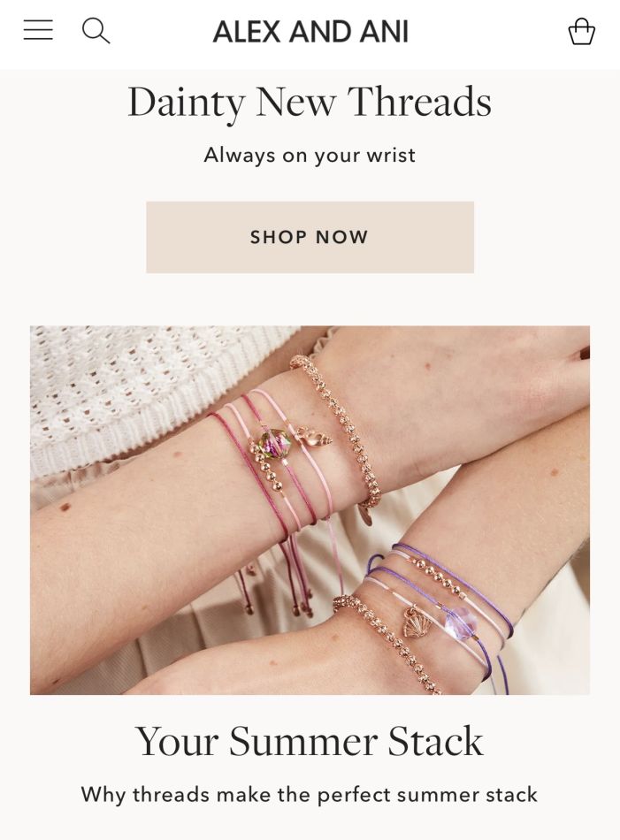Select the rose gold conch shell charm
This screenshot has height=840, width=620.
coord(315,437)
